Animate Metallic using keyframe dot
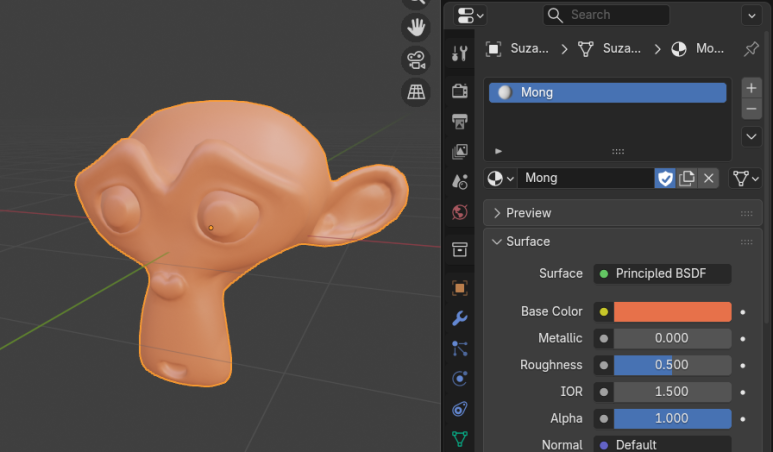This screenshot has height=452, width=773. point(743,339)
